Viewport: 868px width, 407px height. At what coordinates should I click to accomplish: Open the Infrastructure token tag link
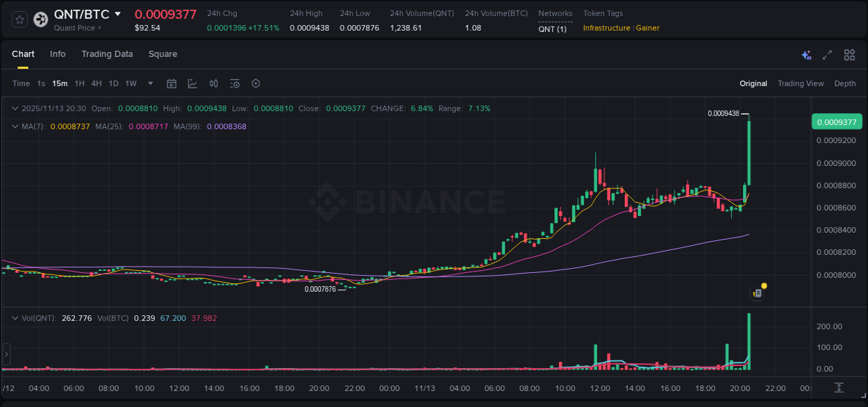(x=606, y=28)
